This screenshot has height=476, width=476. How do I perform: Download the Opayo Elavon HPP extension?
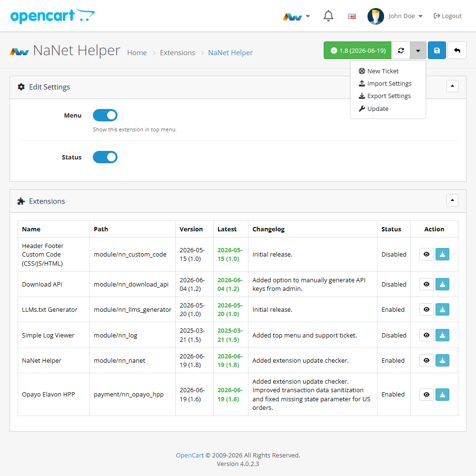pos(442,395)
